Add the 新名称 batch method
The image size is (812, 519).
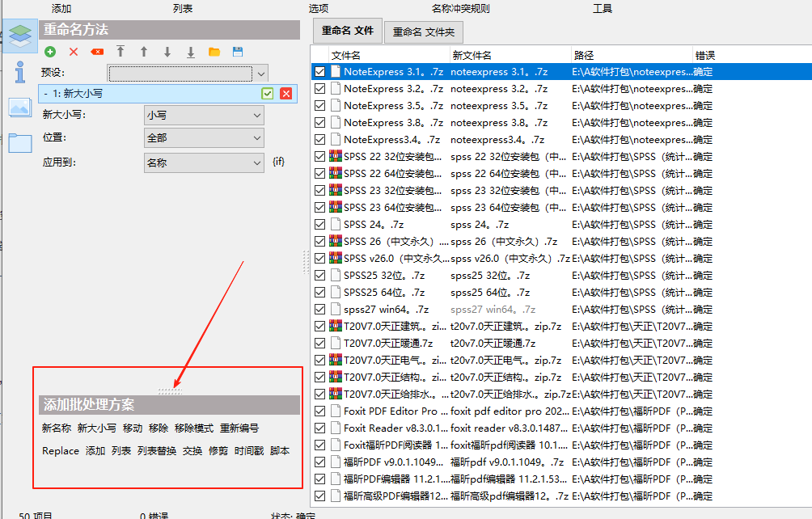tap(57, 428)
